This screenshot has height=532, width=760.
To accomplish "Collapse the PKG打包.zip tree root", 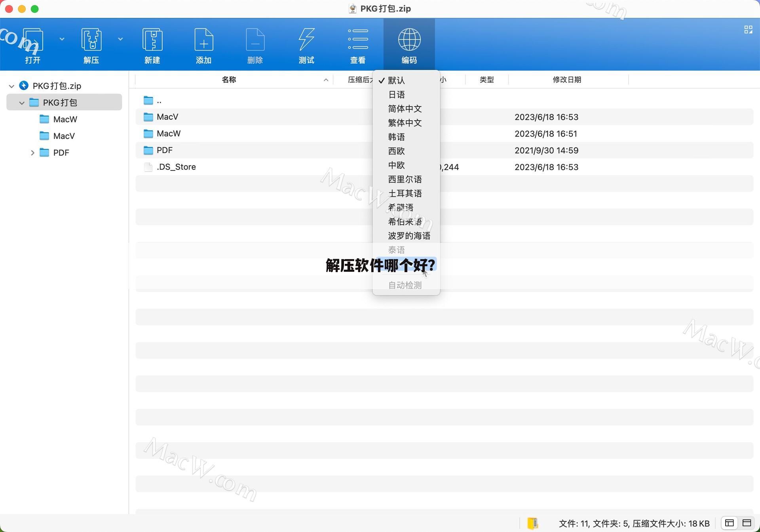I will (11, 86).
